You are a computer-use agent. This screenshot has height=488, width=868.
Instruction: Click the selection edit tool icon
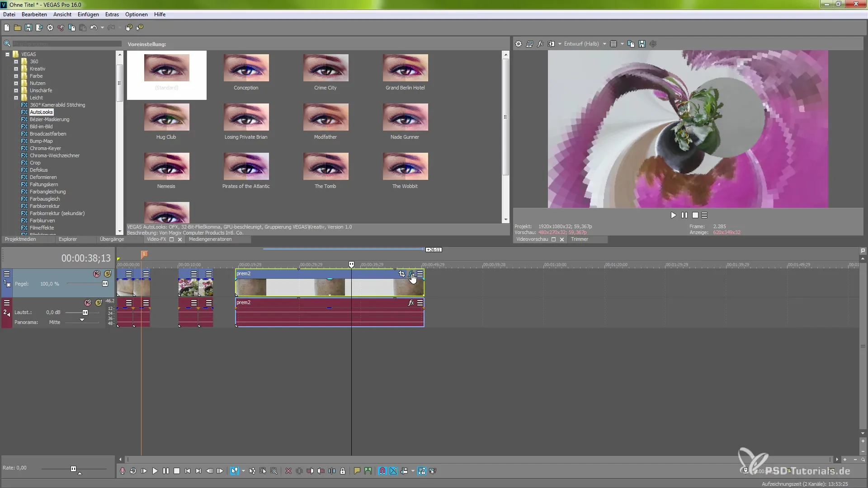263,471
